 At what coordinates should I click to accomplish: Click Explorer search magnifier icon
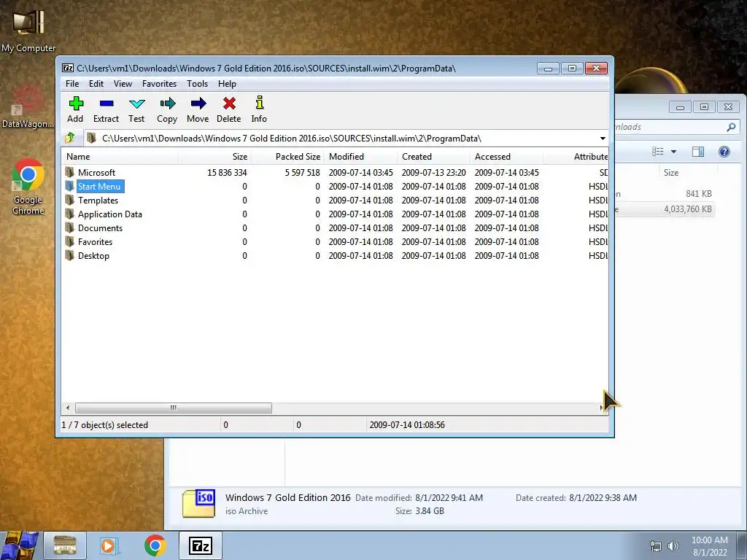tap(731, 127)
